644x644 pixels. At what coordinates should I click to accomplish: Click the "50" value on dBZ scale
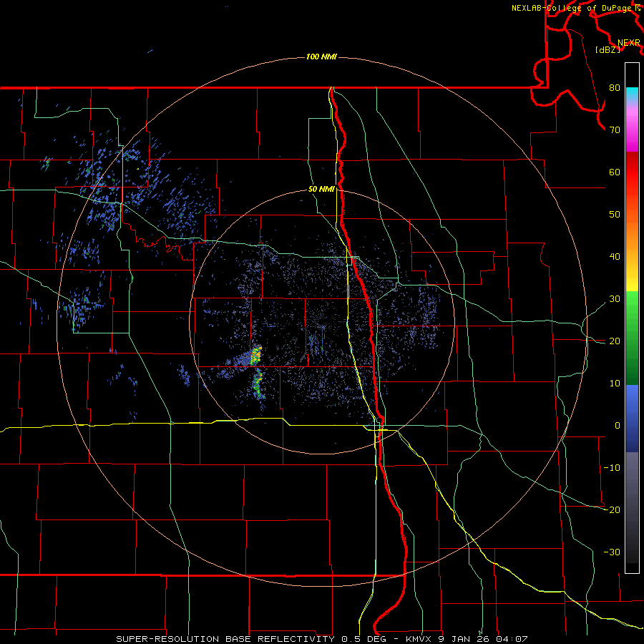point(615,215)
